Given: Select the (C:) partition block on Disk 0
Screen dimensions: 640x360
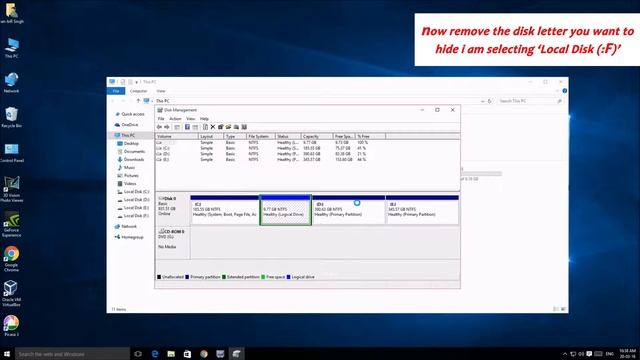Looking at the screenshot, I should pos(224,210).
